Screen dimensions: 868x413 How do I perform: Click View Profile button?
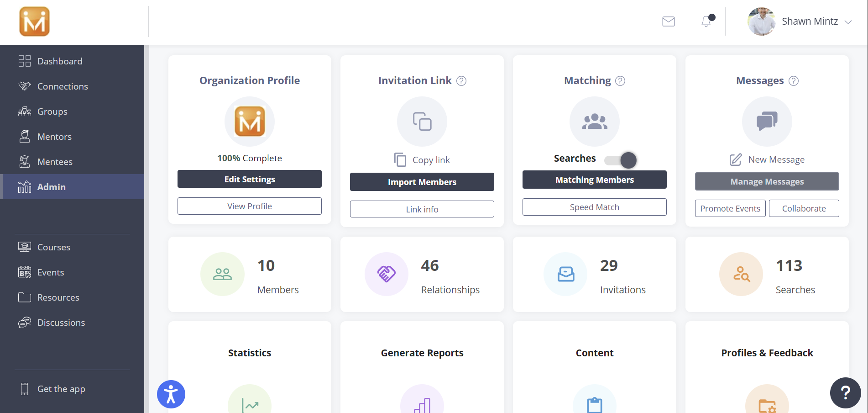tap(250, 206)
